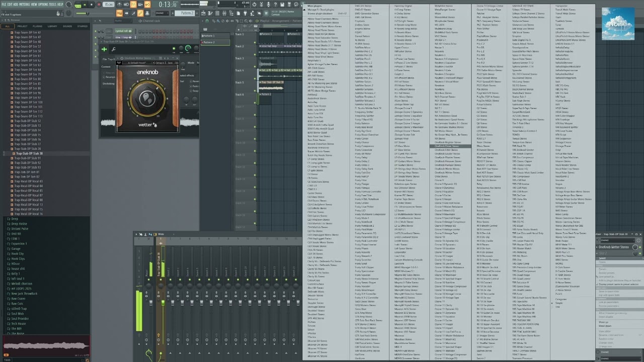Click the sampler waveform icon
Screen dimensions: 644x362
pos(104,49)
